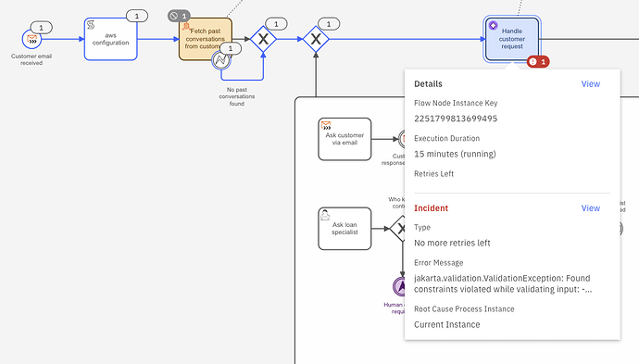Click the Handle customer request task
The height and width of the screenshot is (364, 639).
pos(512,39)
